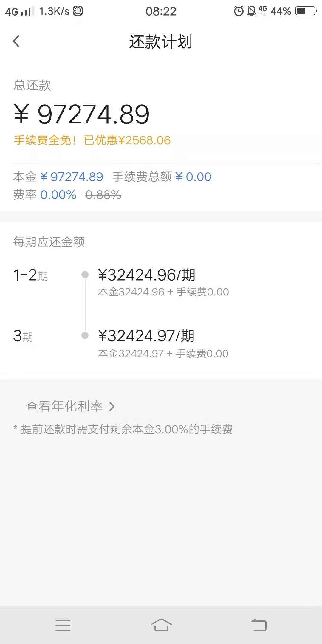This screenshot has width=322, height=644.
Task: Tap the muted bell notification icon
Action: coord(252,11)
